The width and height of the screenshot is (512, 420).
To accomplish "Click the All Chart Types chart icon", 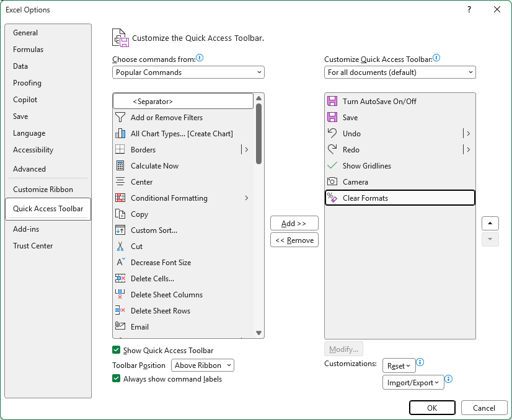I will [x=120, y=133].
